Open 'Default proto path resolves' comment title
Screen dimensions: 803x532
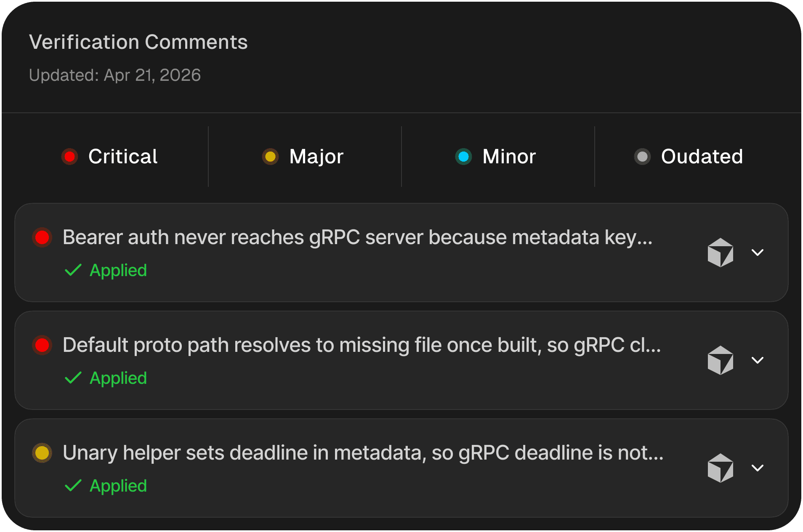[x=362, y=345]
